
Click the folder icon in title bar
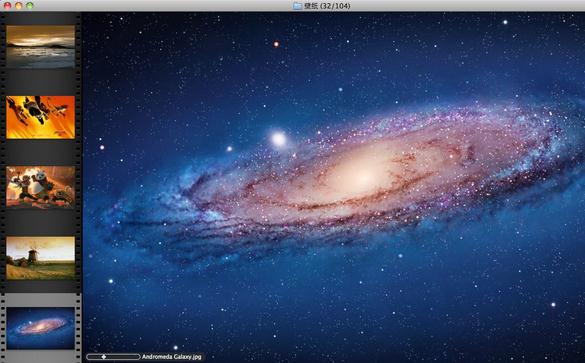[x=297, y=6]
